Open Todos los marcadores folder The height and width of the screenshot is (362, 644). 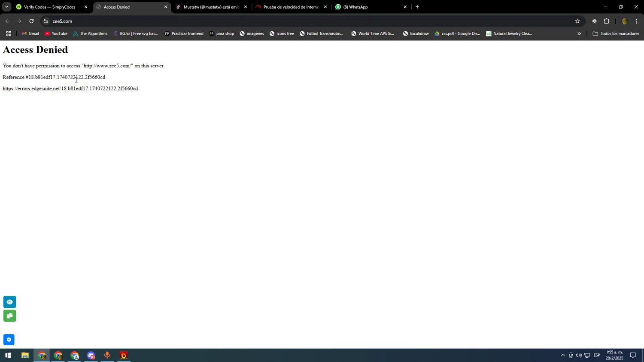[616, 33]
